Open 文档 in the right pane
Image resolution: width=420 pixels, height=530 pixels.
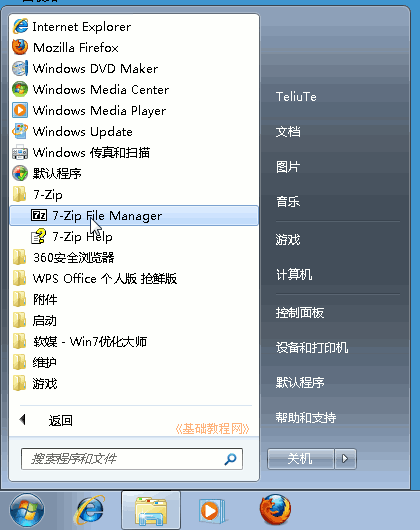pos(288,131)
